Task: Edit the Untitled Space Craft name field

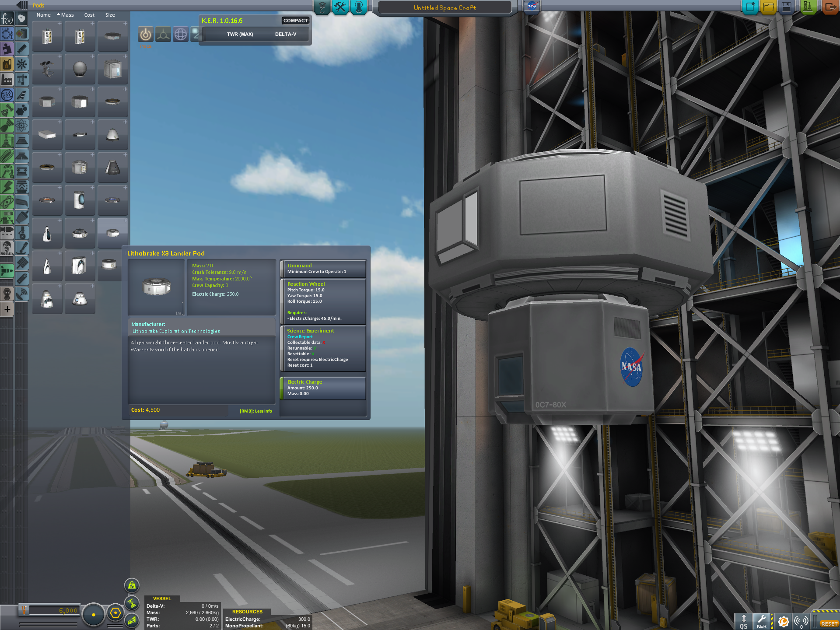Action: tap(444, 8)
